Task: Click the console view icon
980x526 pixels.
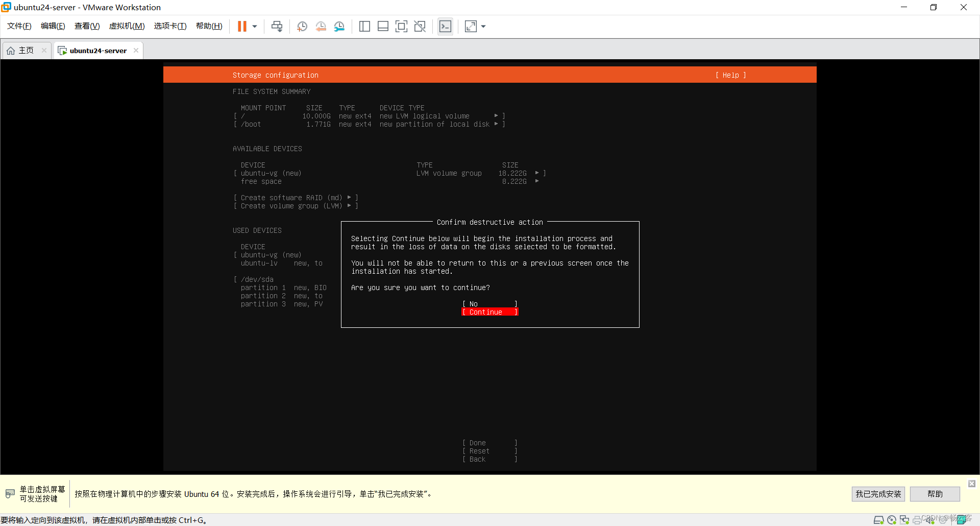Action: (445, 27)
